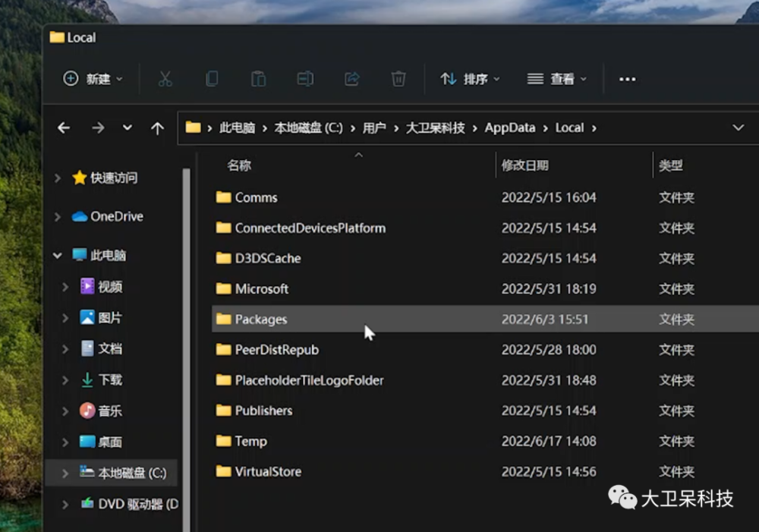Go back with the left arrow
Image resolution: width=759 pixels, height=532 pixels.
click(x=64, y=128)
